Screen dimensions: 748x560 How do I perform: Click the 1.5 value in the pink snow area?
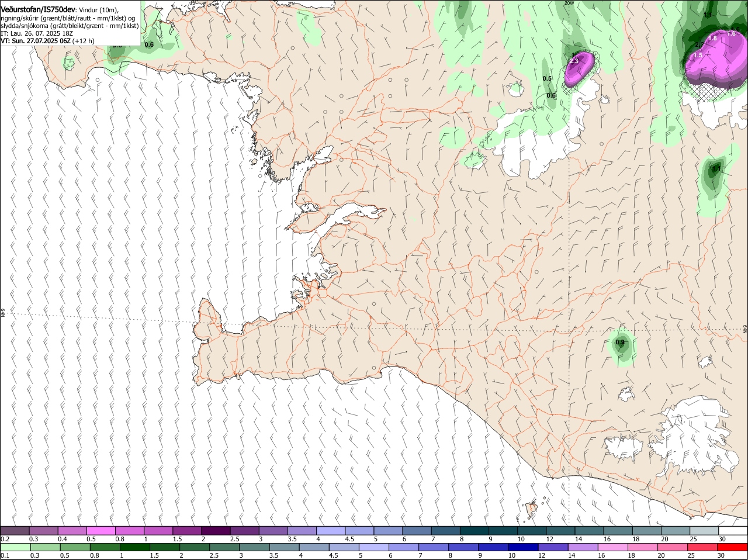click(x=698, y=56)
